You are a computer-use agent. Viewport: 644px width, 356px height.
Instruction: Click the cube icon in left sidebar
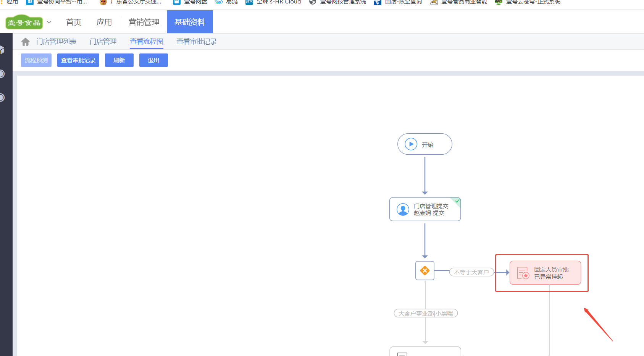tap(2, 50)
